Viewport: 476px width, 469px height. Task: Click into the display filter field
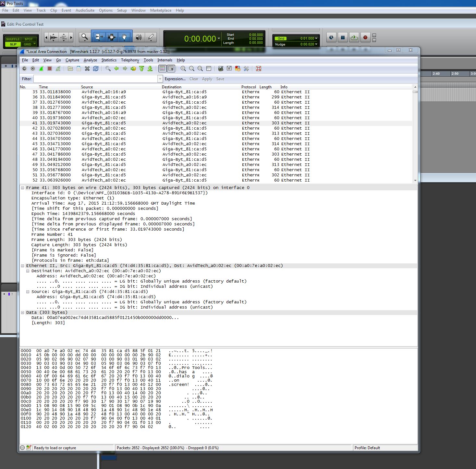[x=95, y=79]
